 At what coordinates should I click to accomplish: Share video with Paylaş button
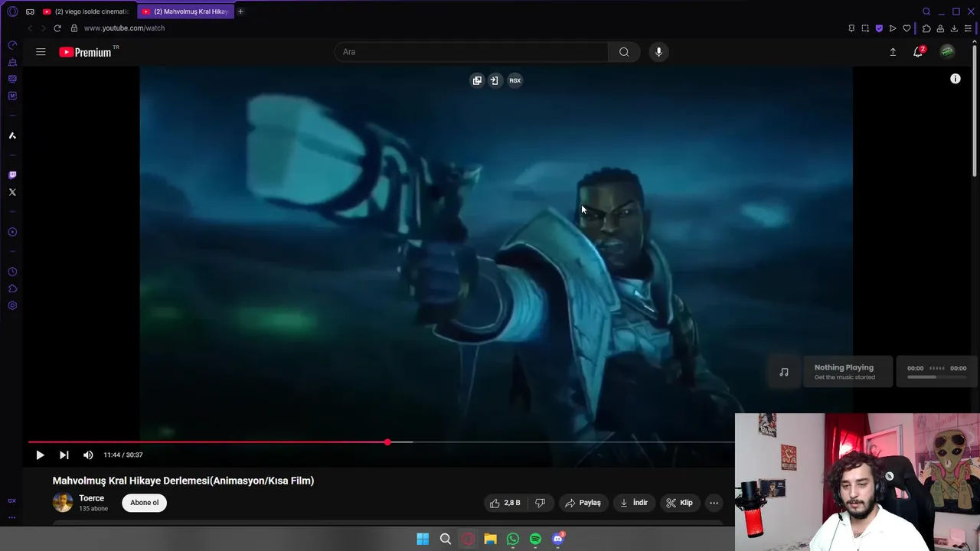pos(583,503)
